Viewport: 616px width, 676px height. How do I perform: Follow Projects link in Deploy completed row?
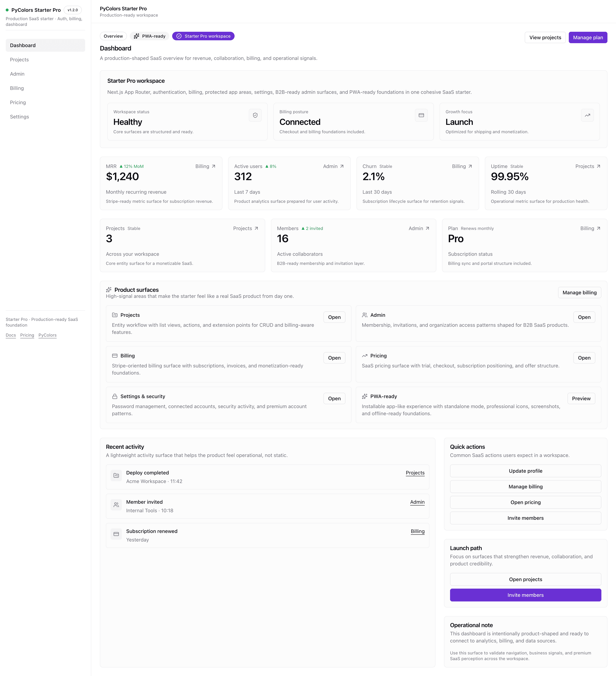(415, 473)
